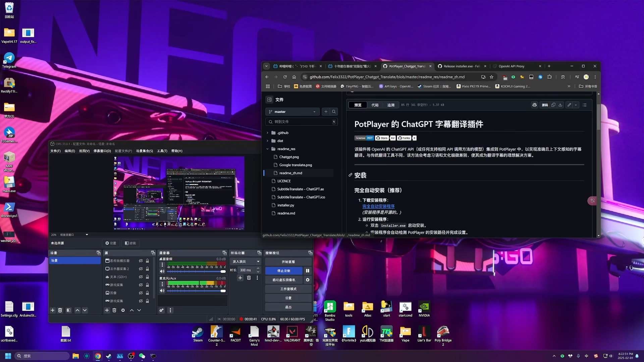
Task: Open the master branch dropdown
Action: pos(292,112)
